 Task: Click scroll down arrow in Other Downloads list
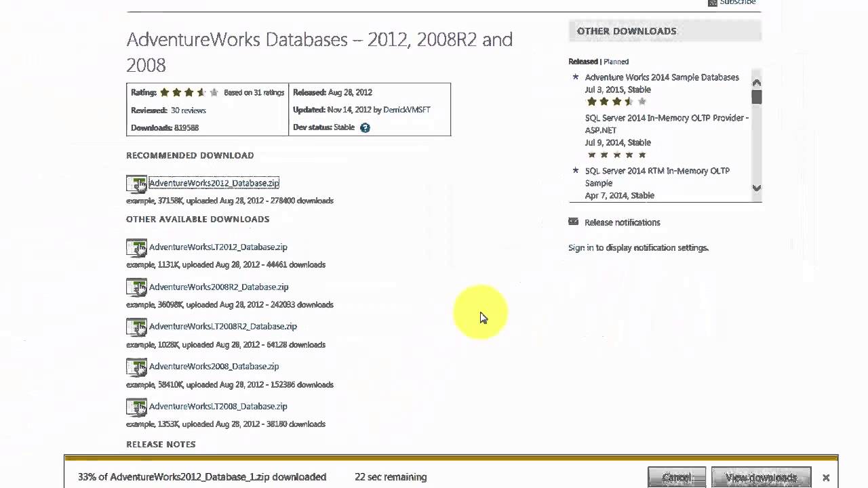(x=757, y=188)
